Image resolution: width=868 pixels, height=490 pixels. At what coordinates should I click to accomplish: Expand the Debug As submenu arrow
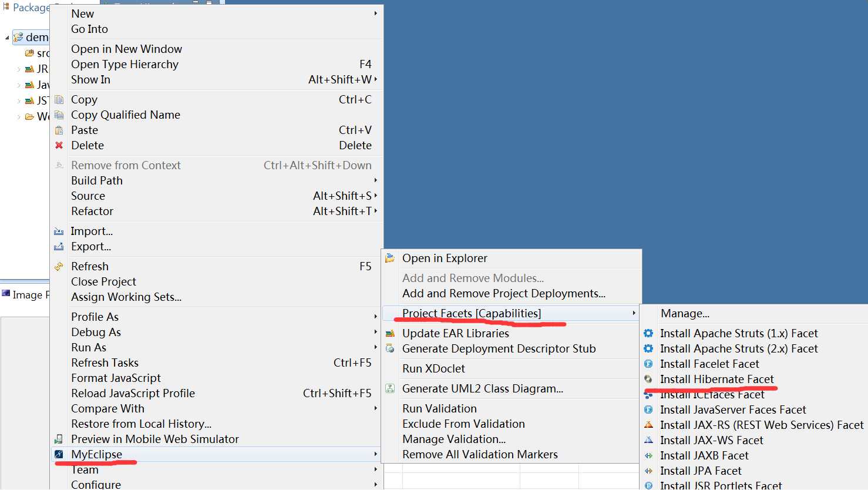click(x=376, y=331)
